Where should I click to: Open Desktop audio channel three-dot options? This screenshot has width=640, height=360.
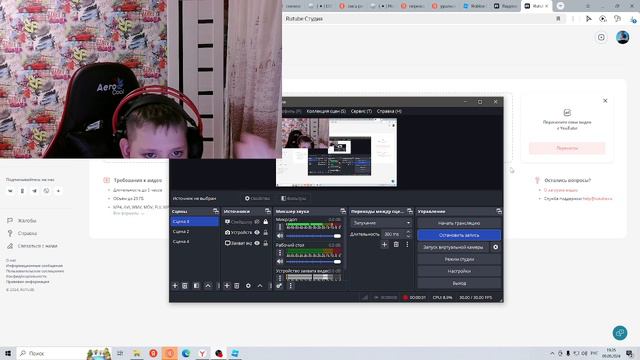click(280, 253)
